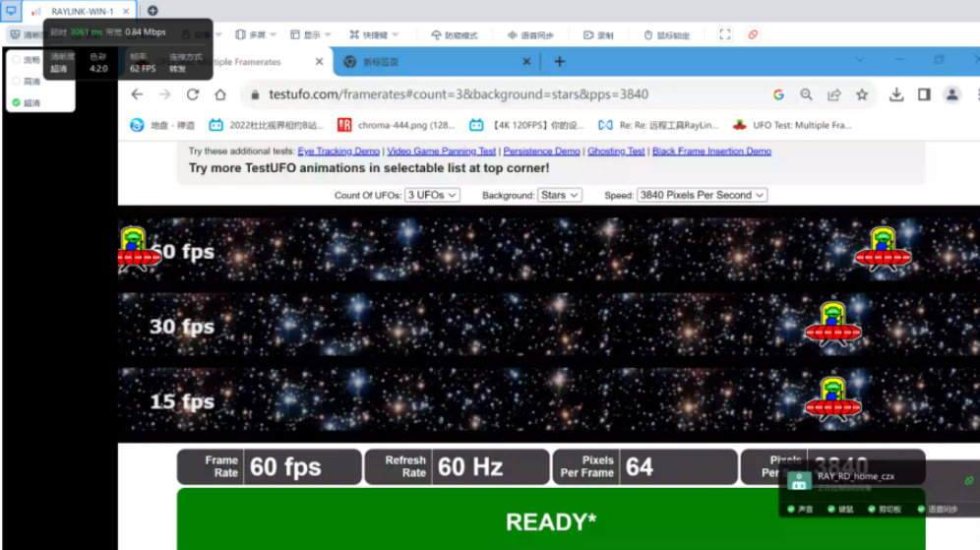This screenshot has width=980, height=550.
Task: Click the UFO in the 30 fps lane
Action: click(x=832, y=325)
